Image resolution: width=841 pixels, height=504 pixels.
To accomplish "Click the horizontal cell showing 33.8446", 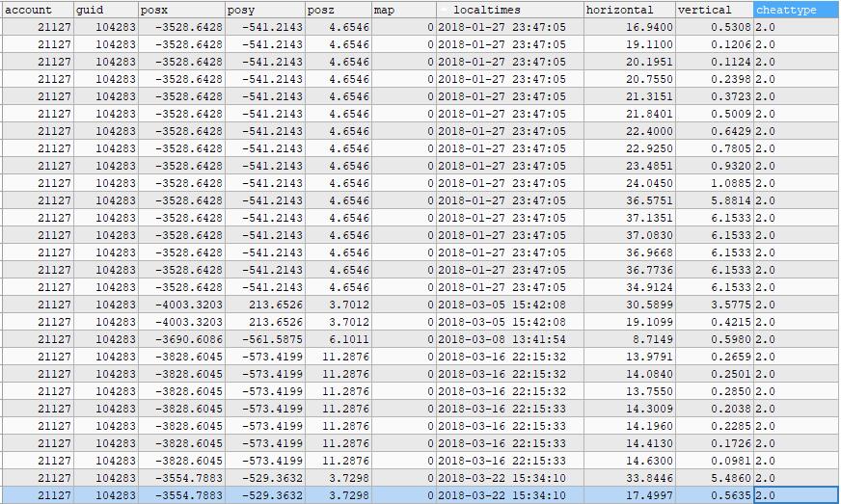I will pos(629,478).
